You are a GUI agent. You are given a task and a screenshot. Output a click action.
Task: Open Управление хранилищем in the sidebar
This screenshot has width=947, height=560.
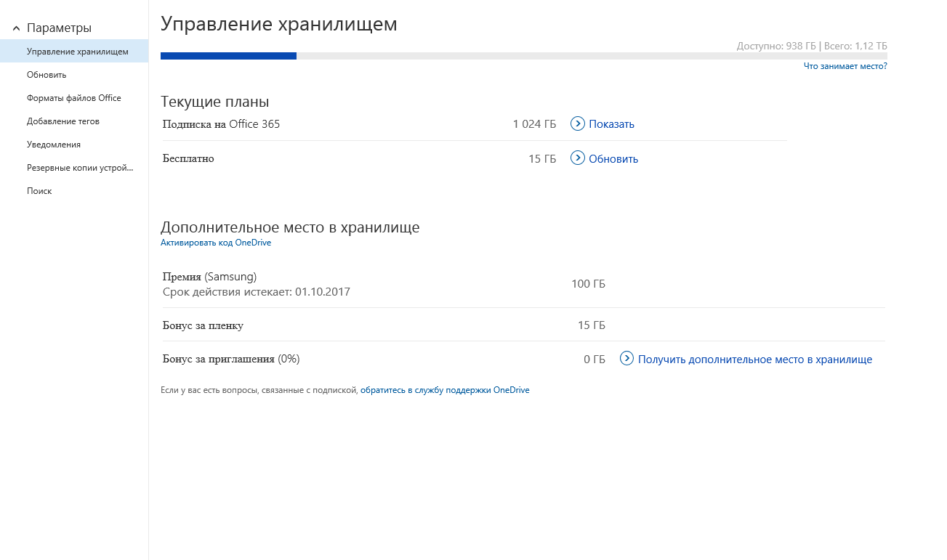[x=77, y=52]
